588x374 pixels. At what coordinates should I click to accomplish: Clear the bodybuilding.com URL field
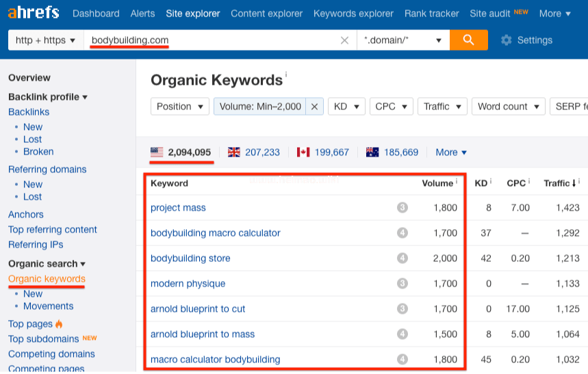344,40
